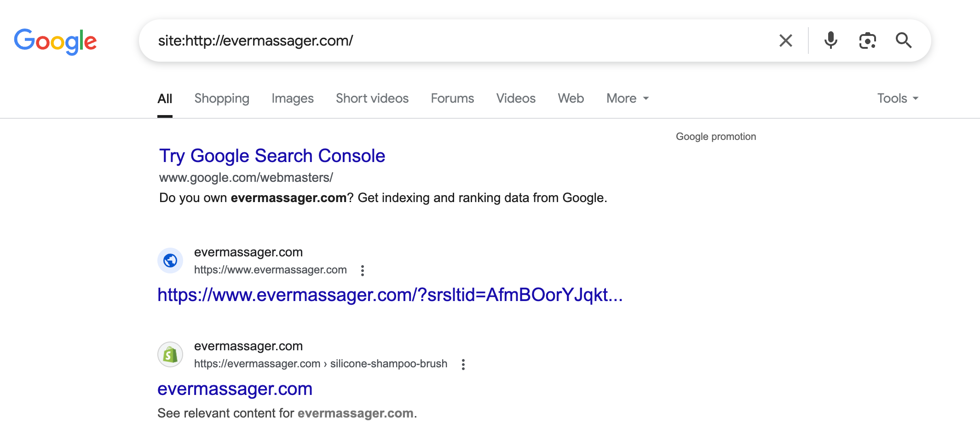This screenshot has height=429, width=980.
Task: Clear the search query with X
Action: (785, 41)
